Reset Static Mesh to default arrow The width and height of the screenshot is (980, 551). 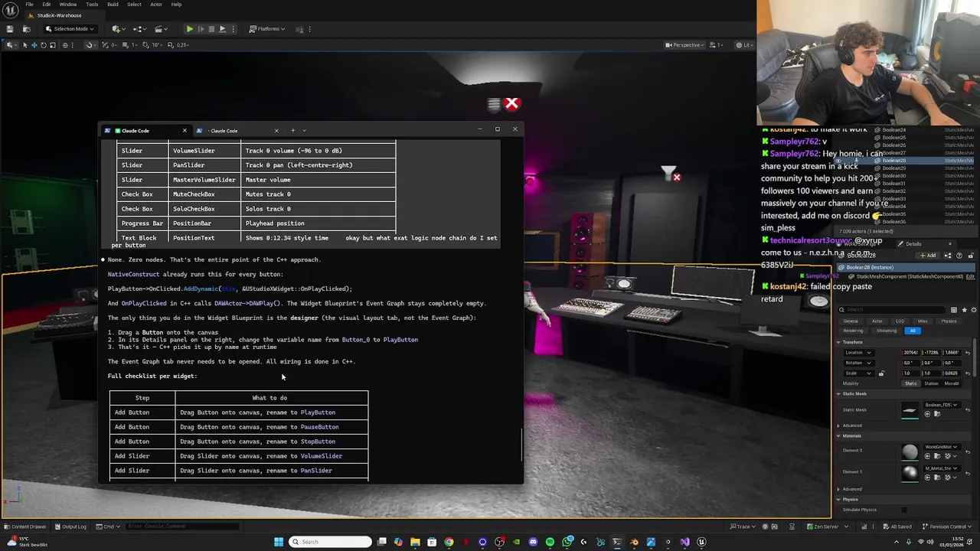[968, 409]
